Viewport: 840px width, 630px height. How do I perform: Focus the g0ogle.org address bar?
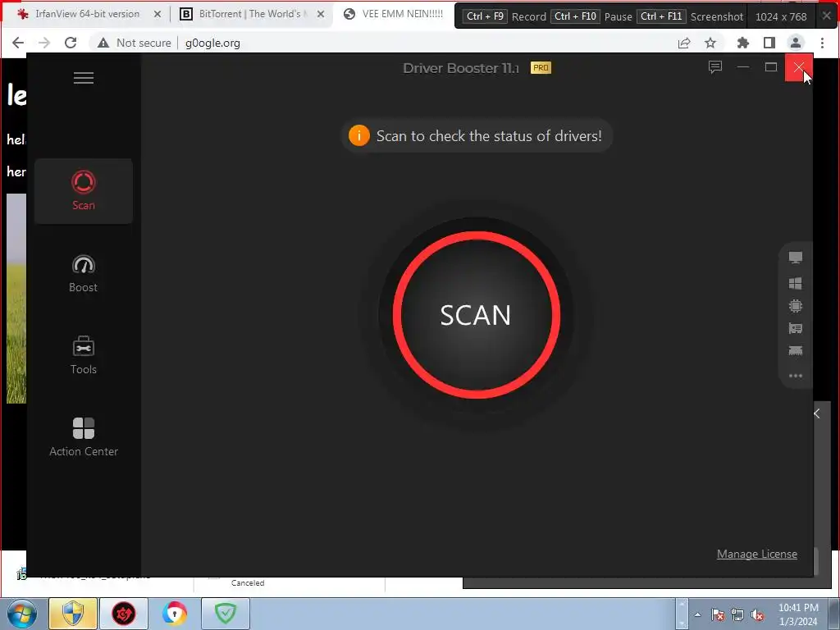[x=212, y=43]
